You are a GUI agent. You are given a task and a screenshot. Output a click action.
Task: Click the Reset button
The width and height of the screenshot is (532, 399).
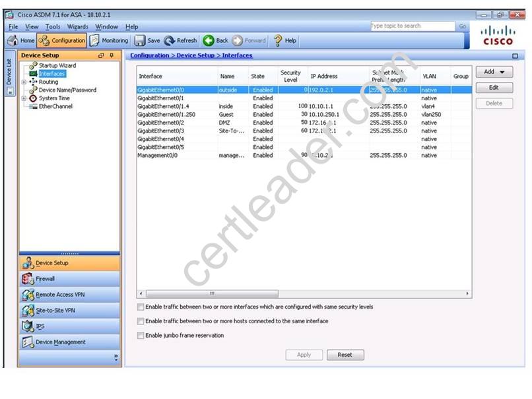click(345, 355)
